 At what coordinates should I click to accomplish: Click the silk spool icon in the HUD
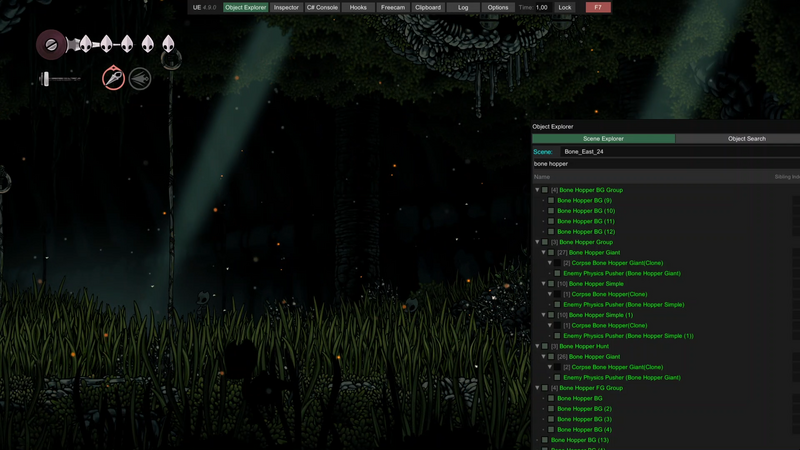pyautogui.click(x=51, y=44)
